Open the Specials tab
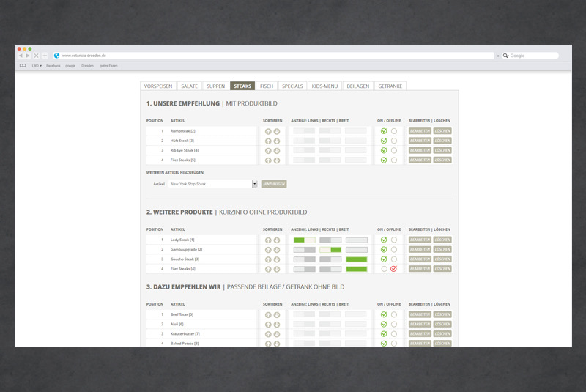 292,86
